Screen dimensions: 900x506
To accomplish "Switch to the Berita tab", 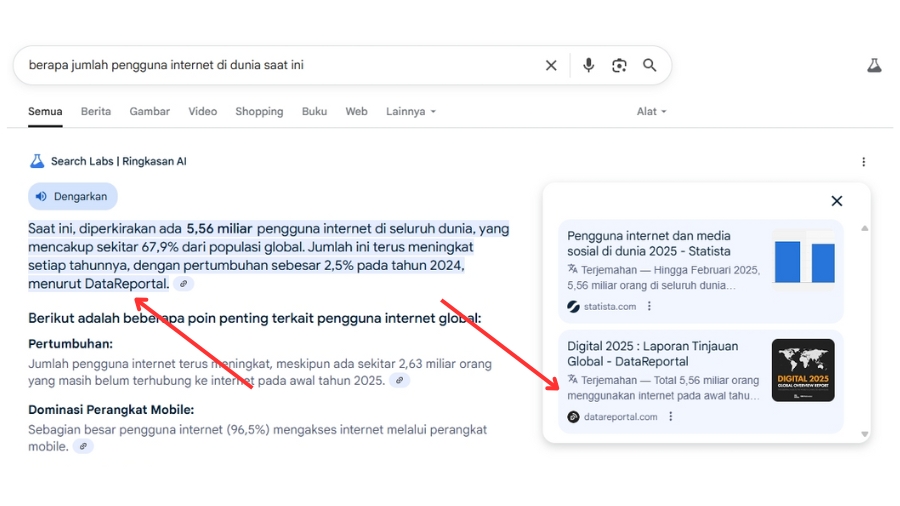I will [96, 111].
